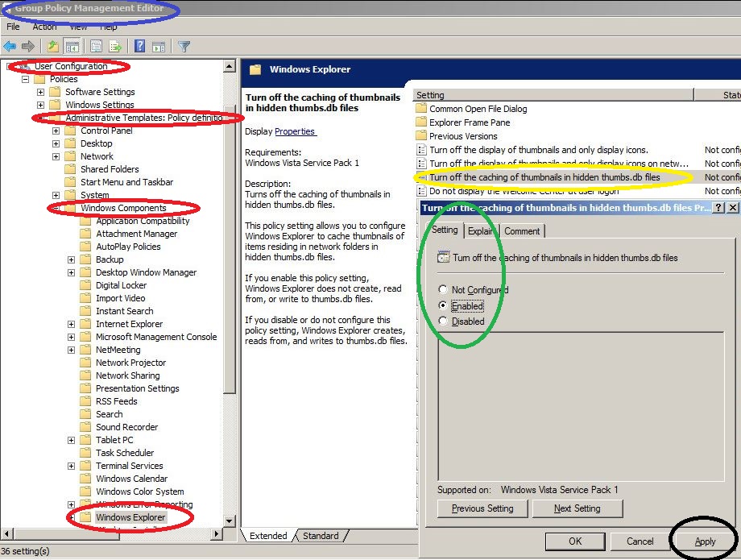
Task: Select 'Turn off the caching of thumbnails in hidden thumbs.db files' row
Action: 577,177
